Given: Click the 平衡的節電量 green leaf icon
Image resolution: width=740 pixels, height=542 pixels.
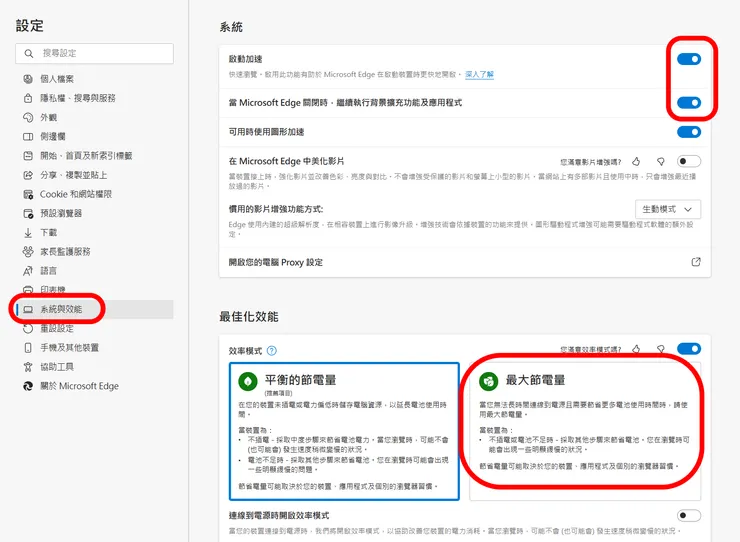Looking at the screenshot, I should 248,381.
